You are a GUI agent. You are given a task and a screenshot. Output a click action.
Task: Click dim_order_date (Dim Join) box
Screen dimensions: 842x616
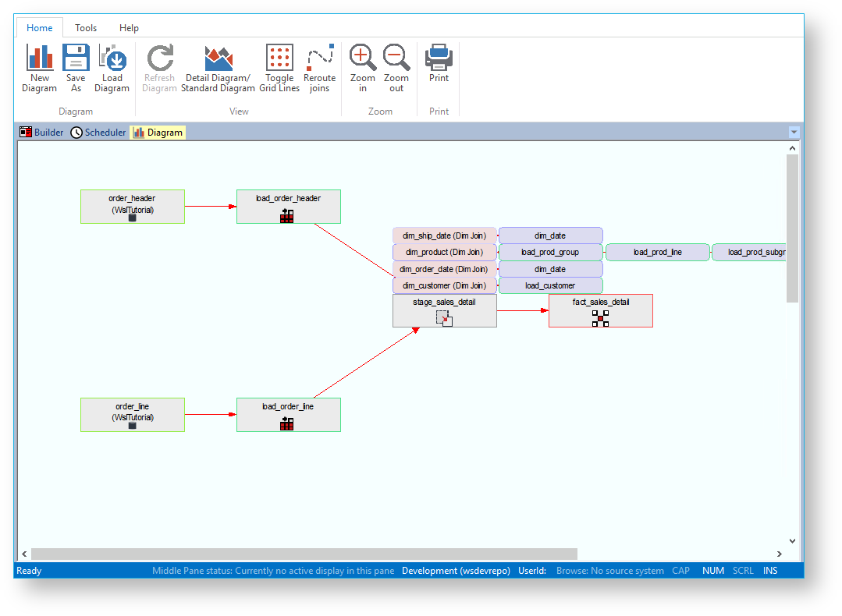click(445, 269)
